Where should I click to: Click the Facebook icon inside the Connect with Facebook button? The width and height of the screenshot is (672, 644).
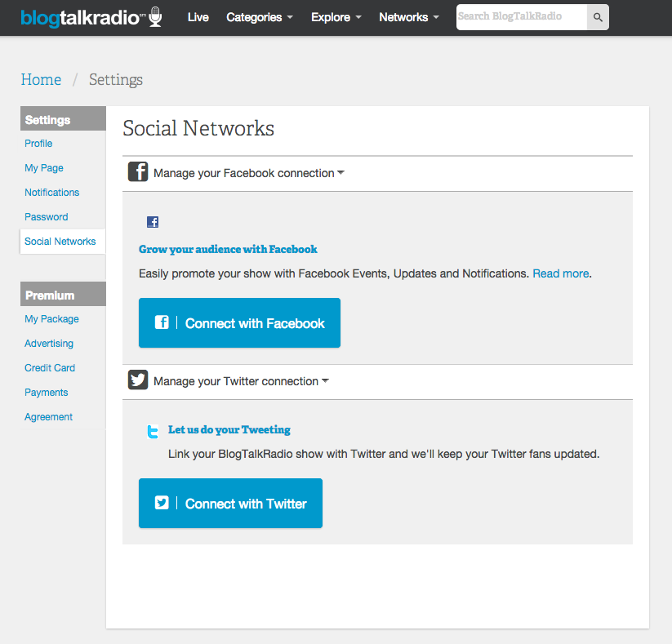click(162, 322)
